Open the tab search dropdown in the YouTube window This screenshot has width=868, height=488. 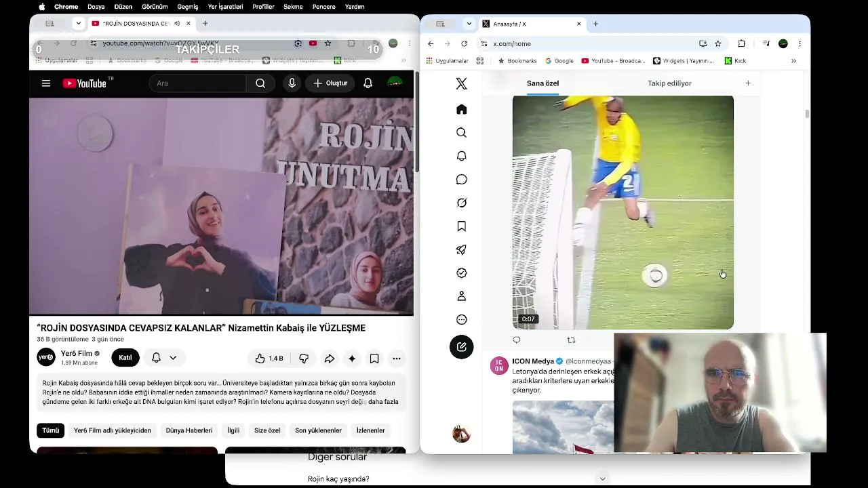pos(79,23)
